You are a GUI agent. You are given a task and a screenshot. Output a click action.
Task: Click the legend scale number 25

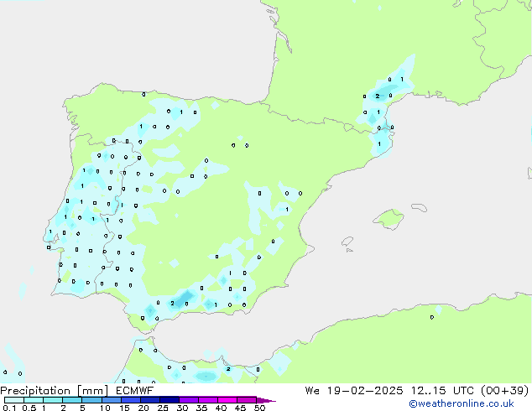[163, 408]
